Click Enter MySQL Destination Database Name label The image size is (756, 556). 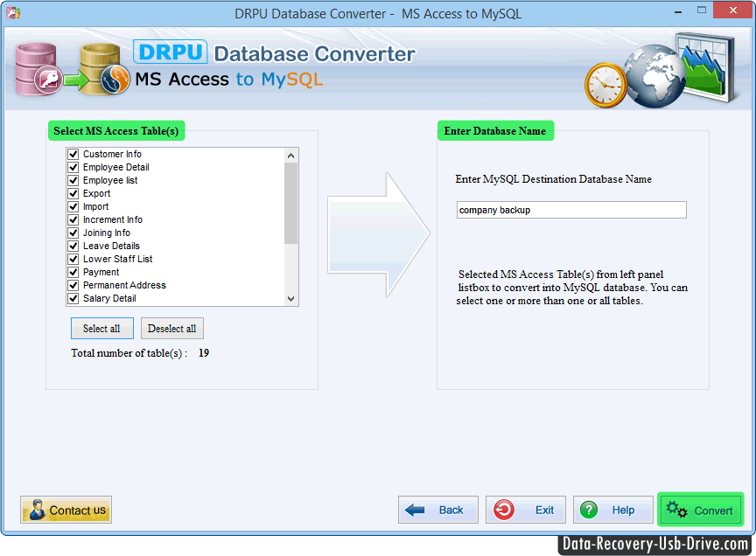(x=554, y=179)
